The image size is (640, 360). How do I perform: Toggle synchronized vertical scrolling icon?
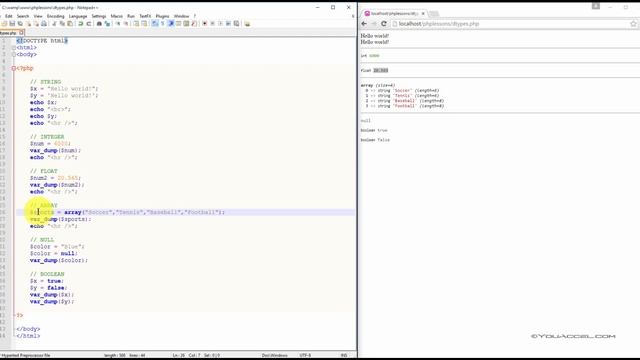click(x=136, y=24)
